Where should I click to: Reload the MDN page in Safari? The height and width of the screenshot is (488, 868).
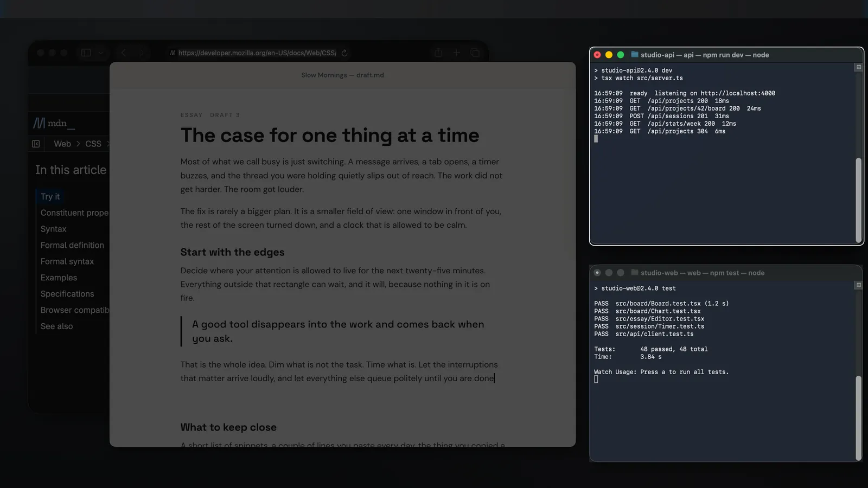[x=344, y=53]
